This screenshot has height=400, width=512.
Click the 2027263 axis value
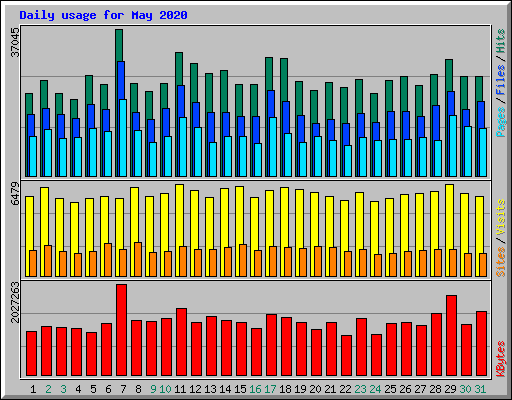point(15,302)
